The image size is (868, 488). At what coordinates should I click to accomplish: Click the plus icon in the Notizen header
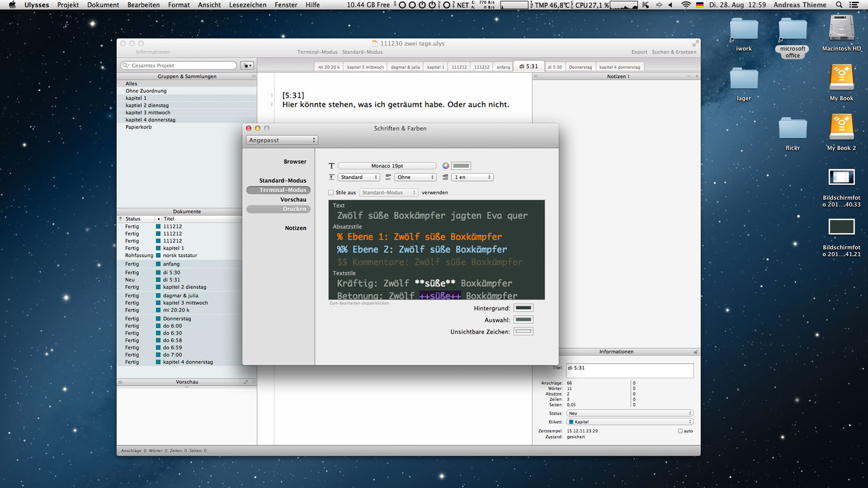pyautogui.click(x=697, y=76)
